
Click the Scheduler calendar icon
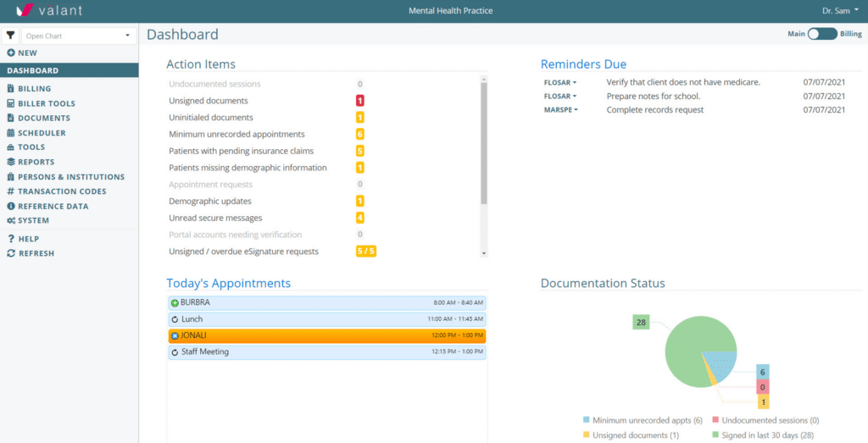10,133
